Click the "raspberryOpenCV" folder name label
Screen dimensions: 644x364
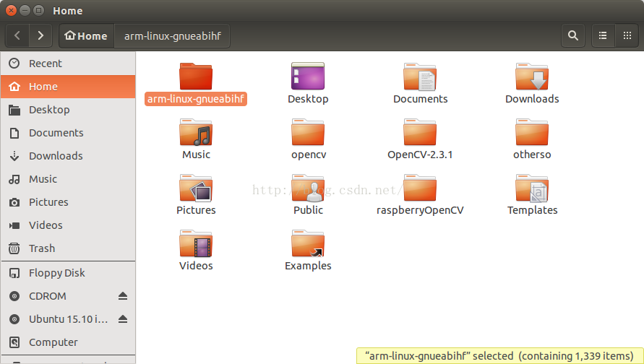click(420, 210)
